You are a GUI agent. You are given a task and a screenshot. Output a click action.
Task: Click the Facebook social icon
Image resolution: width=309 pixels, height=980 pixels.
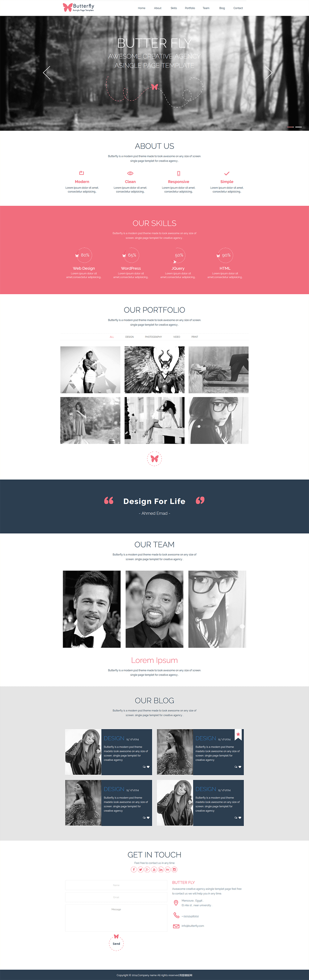pyautogui.click(x=133, y=870)
